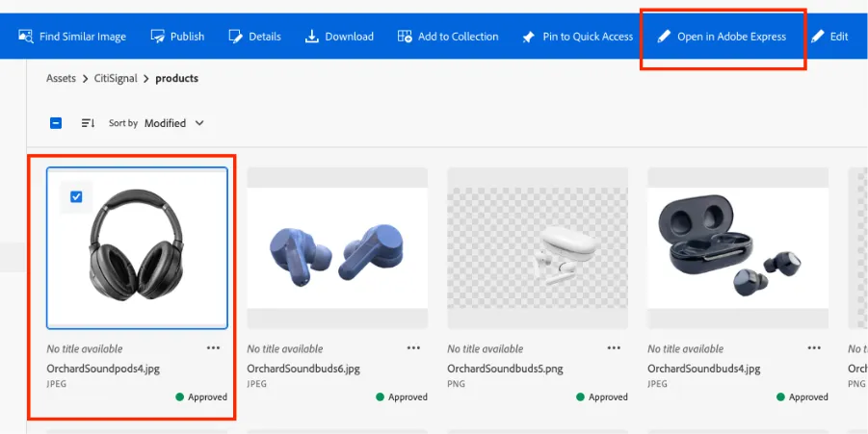Click the Find Similar Image icon
This screenshot has width=868, height=434.
[x=26, y=37]
